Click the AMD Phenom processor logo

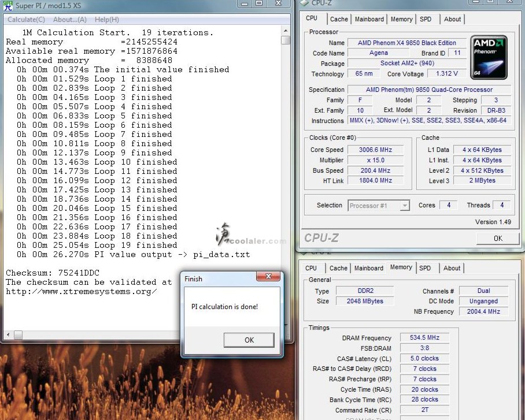pyautogui.click(x=489, y=58)
